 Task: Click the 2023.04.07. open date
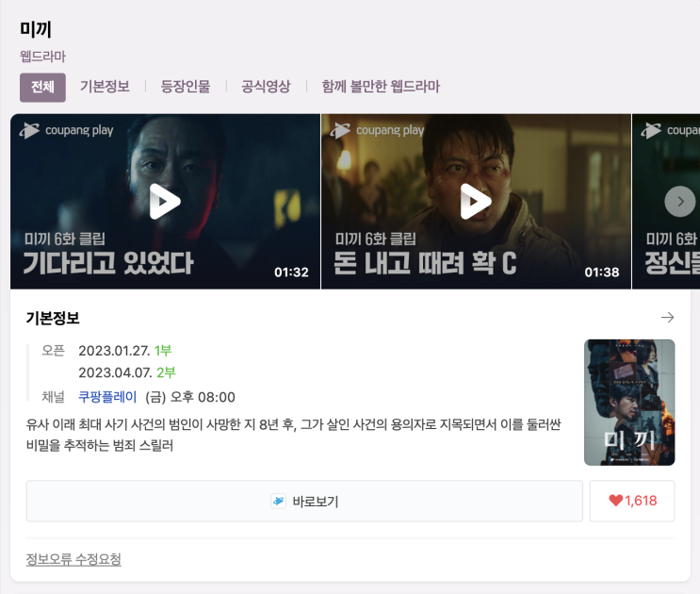[x=115, y=372]
